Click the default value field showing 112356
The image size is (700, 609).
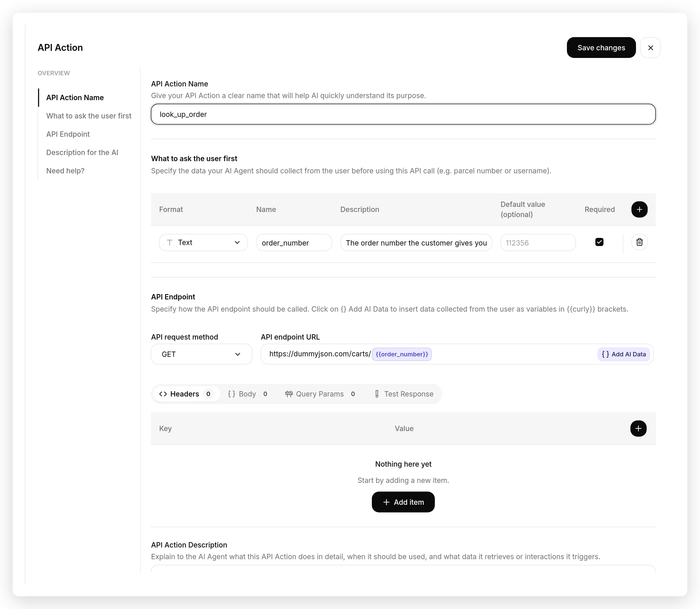point(538,243)
